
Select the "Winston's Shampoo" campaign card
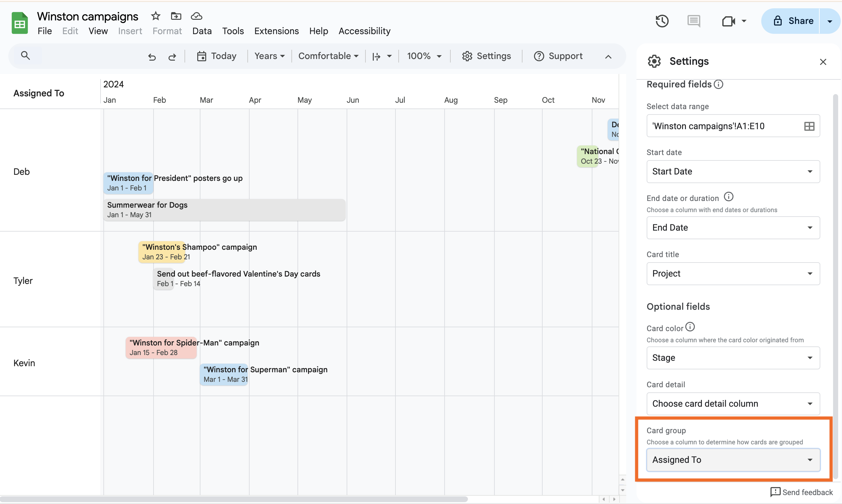tap(162, 252)
